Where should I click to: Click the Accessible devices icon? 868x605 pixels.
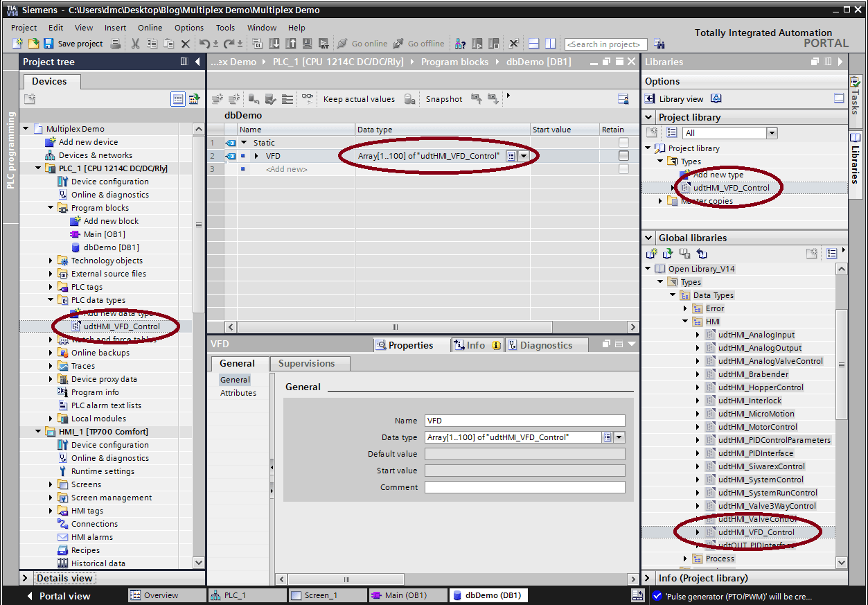460,44
